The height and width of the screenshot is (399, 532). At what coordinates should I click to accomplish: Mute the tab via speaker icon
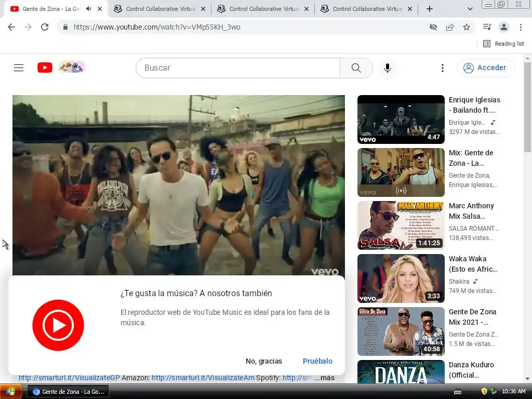point(89,9)
